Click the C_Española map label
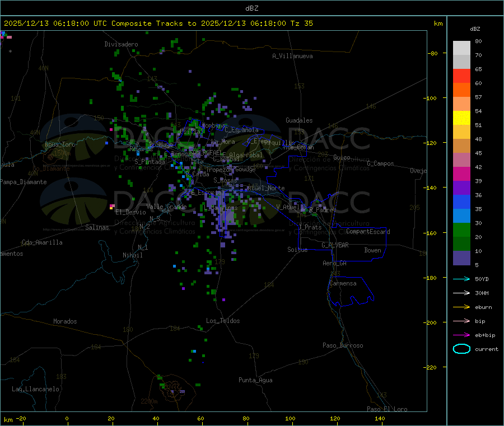Image resolution: width=504 pixels, height=426 pixels. coord(241,130)
